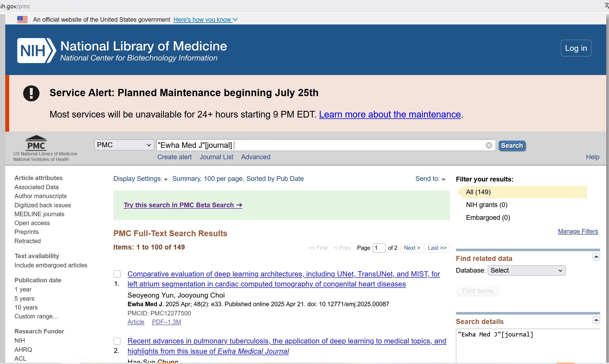Image resolution: width=609 pixels, height=364 pixels.
Task: Click the US flag icon in the banner
Action: click(22, 19)
